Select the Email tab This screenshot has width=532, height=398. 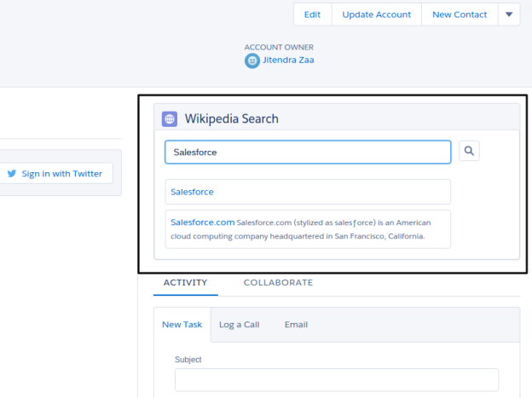tap(296, 325)
